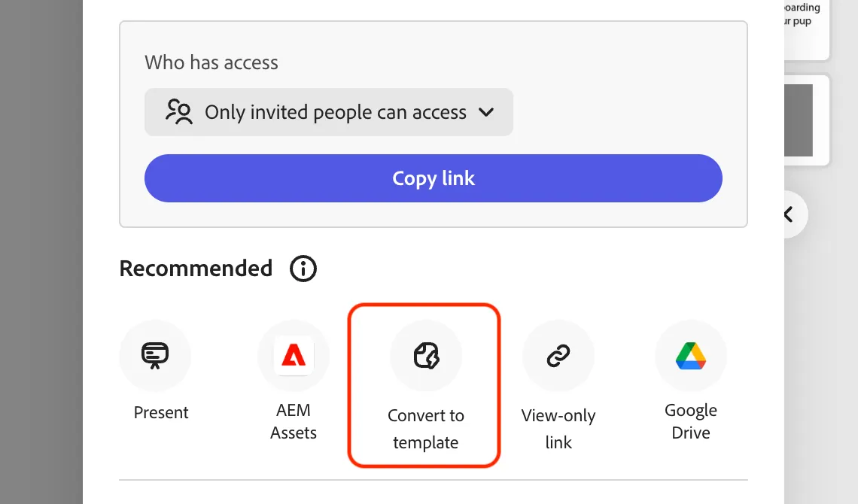This screenshot has width=858, height=504.
Task: Click the Convert to template label
Action: pyautogui.click(x=426, y=429)
